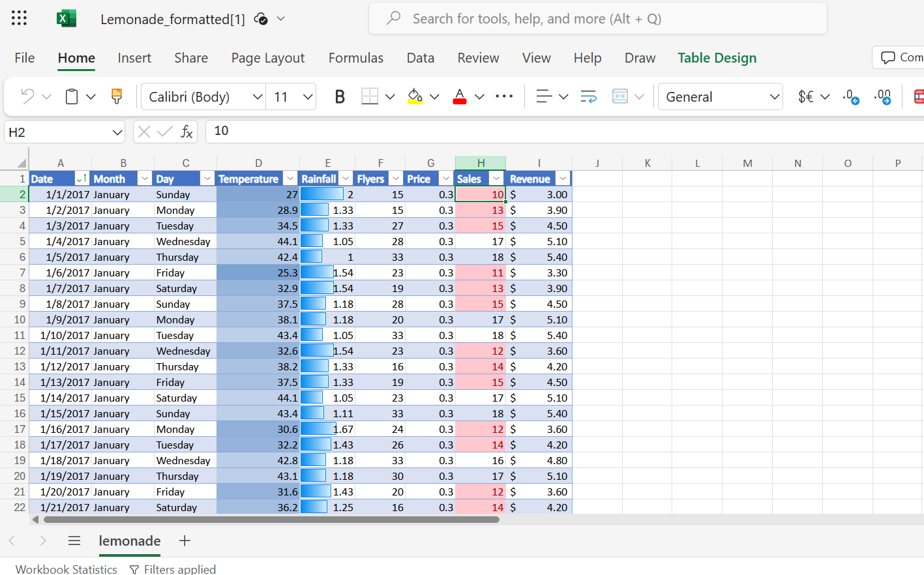The width and height of the screenshot is (924, 575).
Task: Click the Paste clipboard icon
Action: 72,96
